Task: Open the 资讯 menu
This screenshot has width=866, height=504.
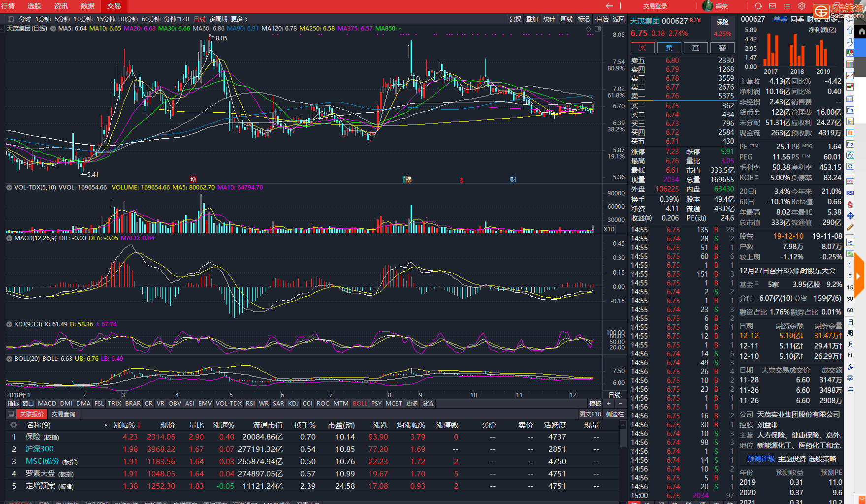Action: point(61,6)
